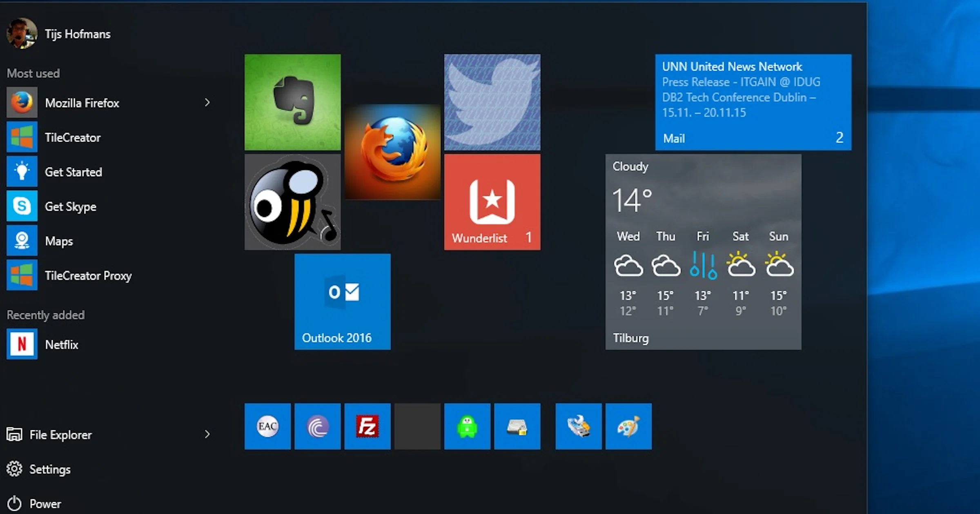The height and width of the screenshot is (514, 980).
Task: Click the Tijs Hofmans user account picture
Action: (22, 33)
